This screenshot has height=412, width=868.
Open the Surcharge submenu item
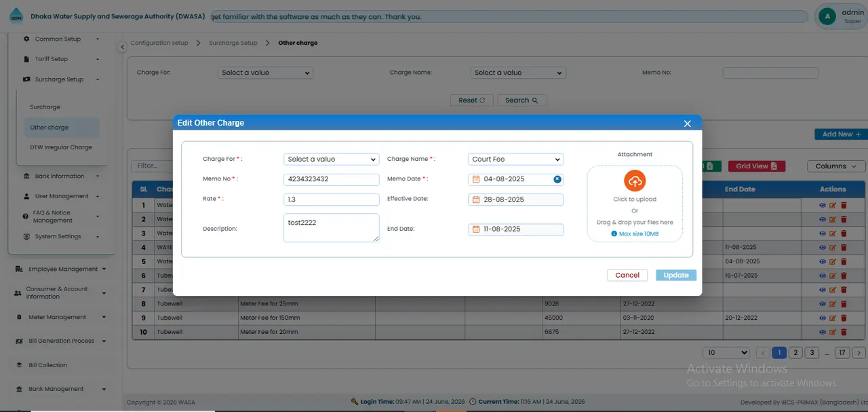(x=45, y=107)
